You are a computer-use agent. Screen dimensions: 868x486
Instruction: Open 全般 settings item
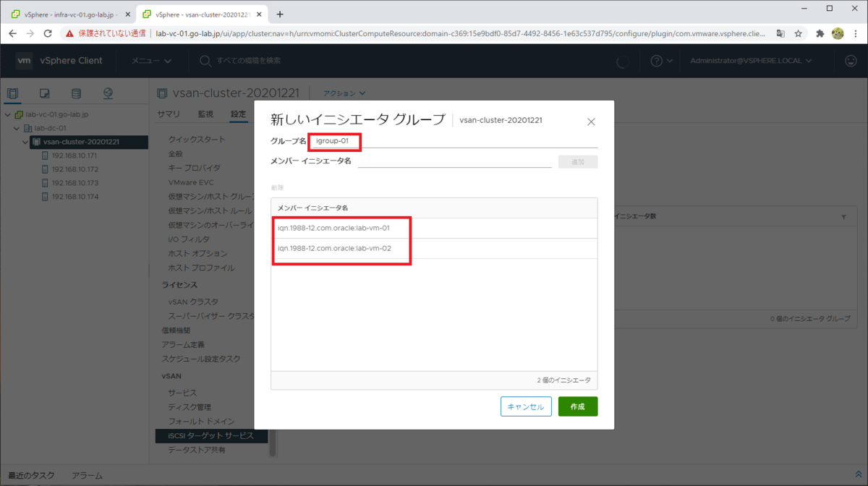tap(176, 153)
